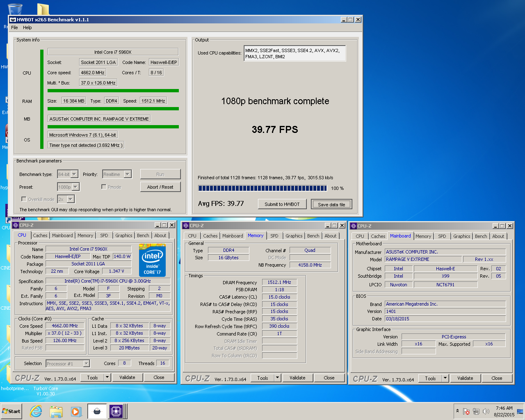Open the Selection Processor #1 dropdown

86,363
